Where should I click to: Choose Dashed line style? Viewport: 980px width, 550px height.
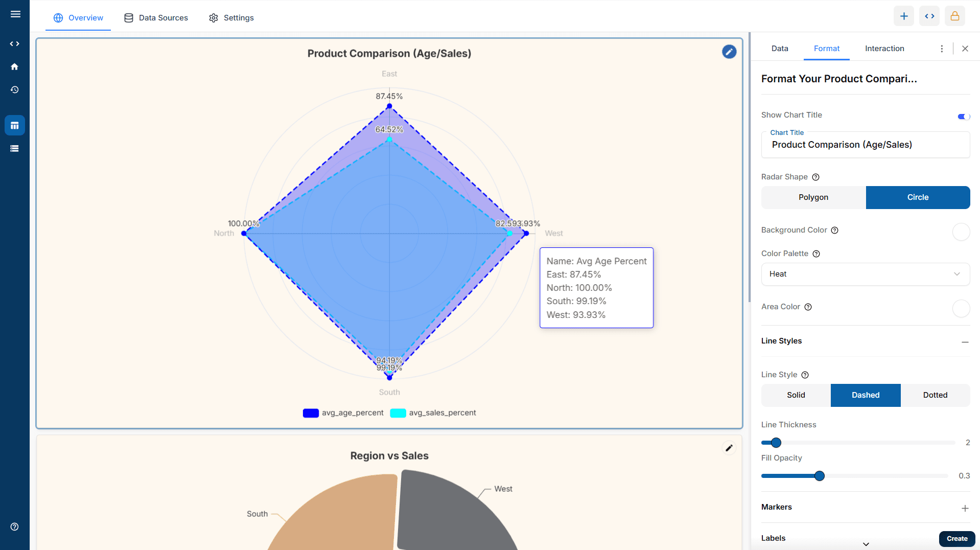pyautogui.click(x=866, y=395)
